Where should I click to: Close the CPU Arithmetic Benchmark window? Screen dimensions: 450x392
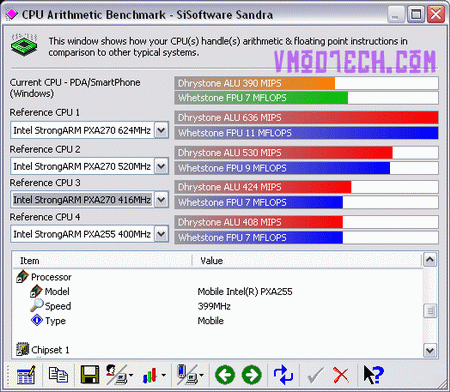(x=436, y=14)
